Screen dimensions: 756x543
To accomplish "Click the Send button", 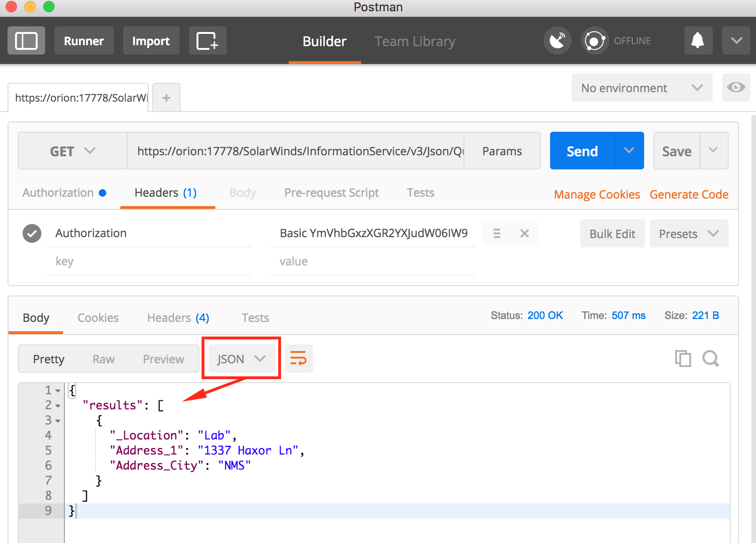I will point(582,151).
